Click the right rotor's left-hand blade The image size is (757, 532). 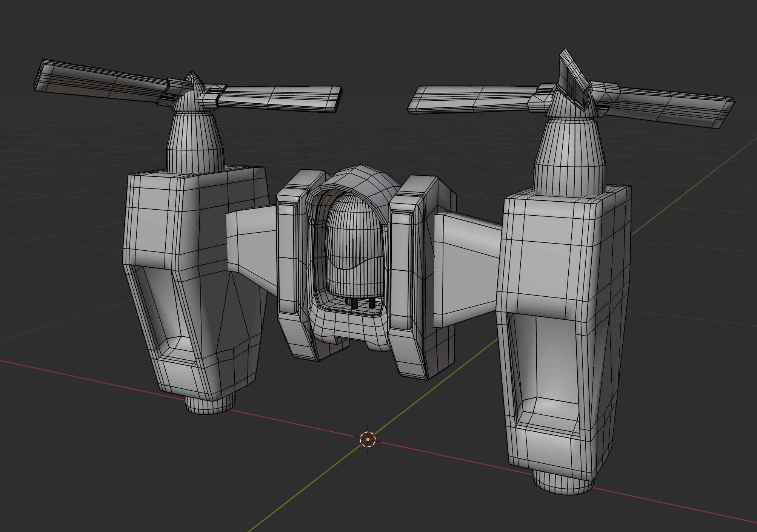point(472,99)
